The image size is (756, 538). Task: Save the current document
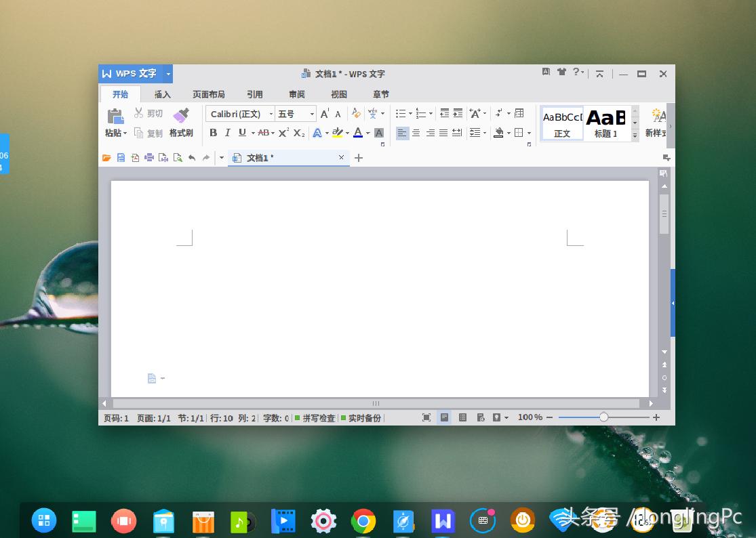click(121, 158)
